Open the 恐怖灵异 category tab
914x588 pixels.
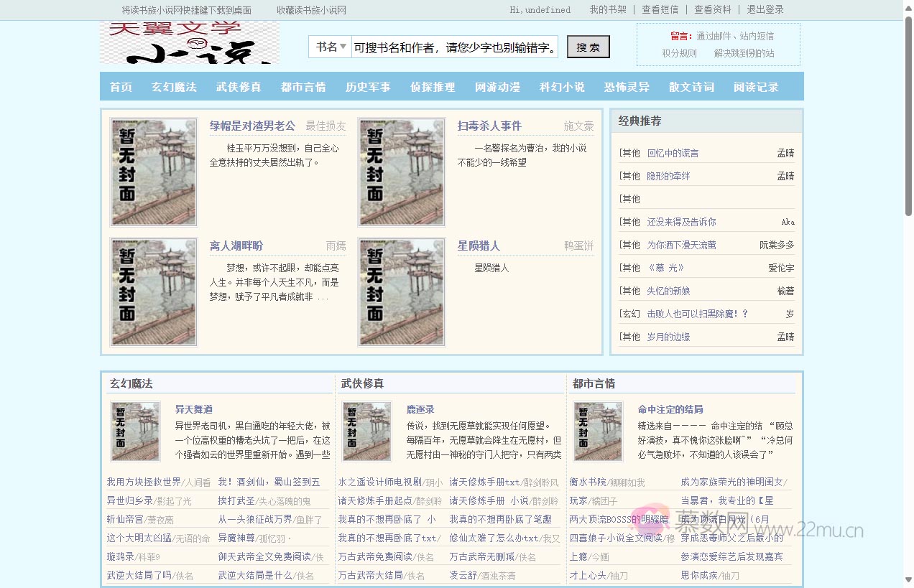tap(626, 86)
